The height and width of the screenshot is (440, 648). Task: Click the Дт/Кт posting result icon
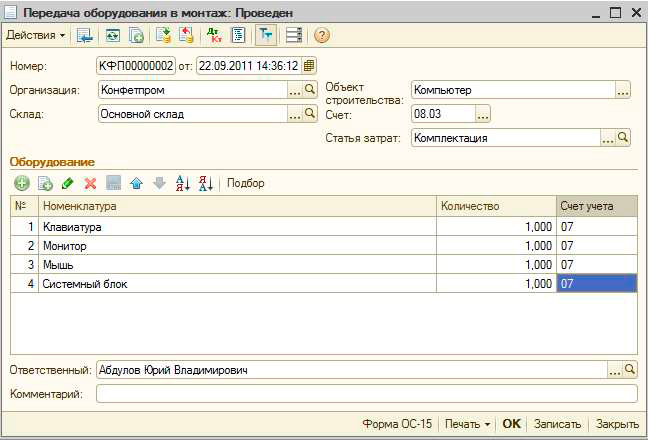click(x=213, y=35)
